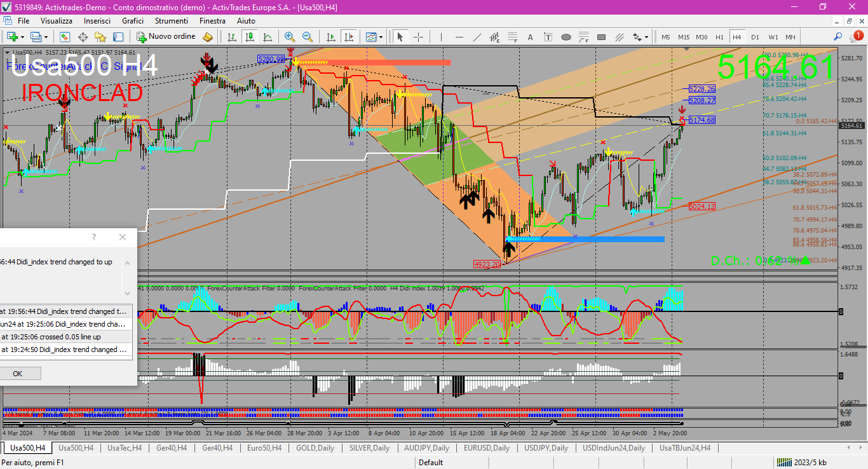The width and height of the screenshot is (868, 469).
Task: Select the Fibonacci retracement tool
Action: pos(513,37)
